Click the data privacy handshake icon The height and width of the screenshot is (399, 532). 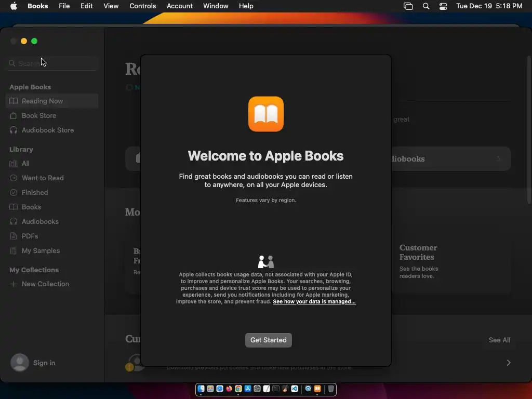coord(266,262)
